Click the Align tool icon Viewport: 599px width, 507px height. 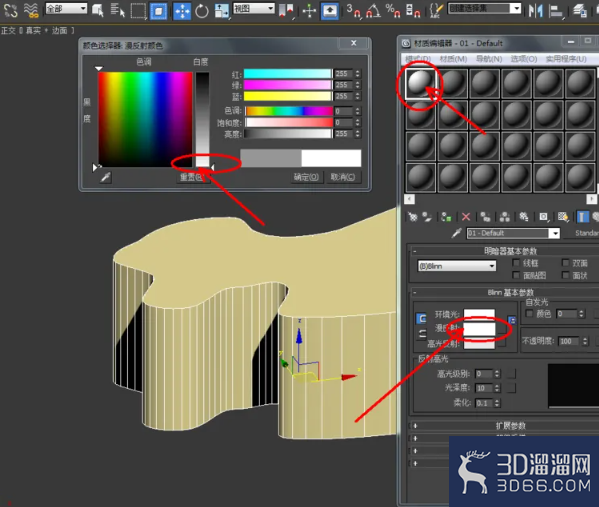pos(555,11)
